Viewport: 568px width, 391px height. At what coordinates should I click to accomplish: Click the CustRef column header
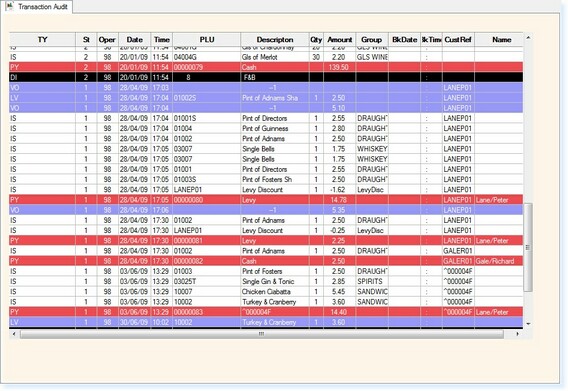(x=458, y=39)
